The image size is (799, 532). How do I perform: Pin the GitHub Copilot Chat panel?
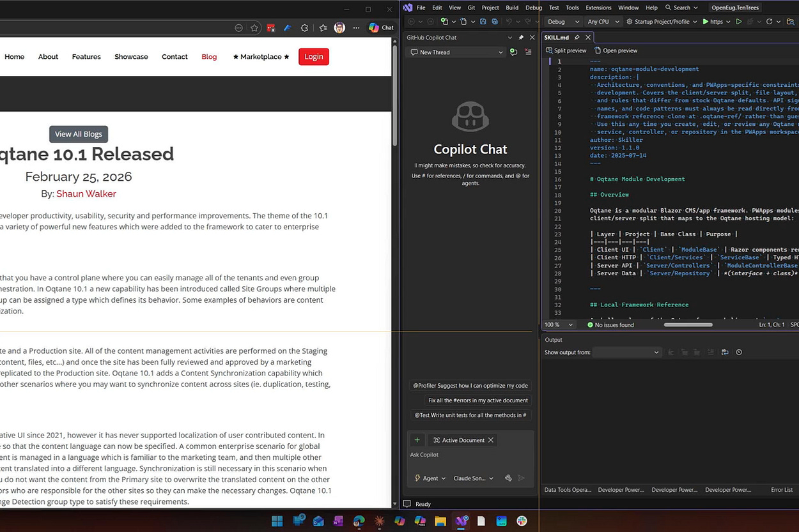point(521,38)
